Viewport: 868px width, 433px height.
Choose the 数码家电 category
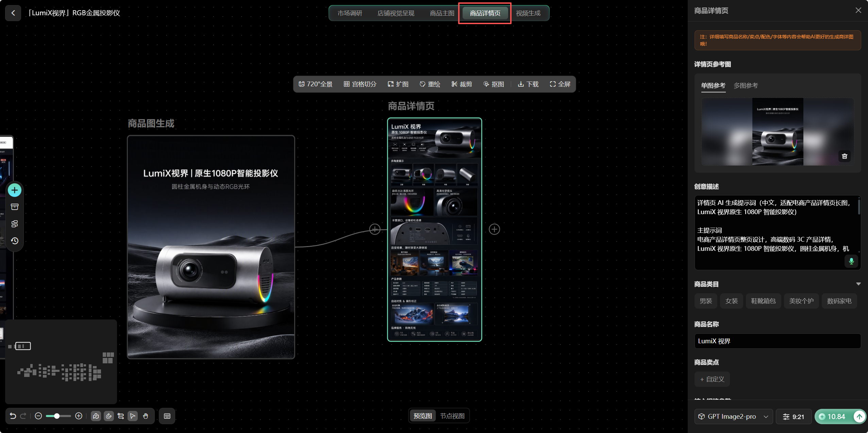click(839, 301)
